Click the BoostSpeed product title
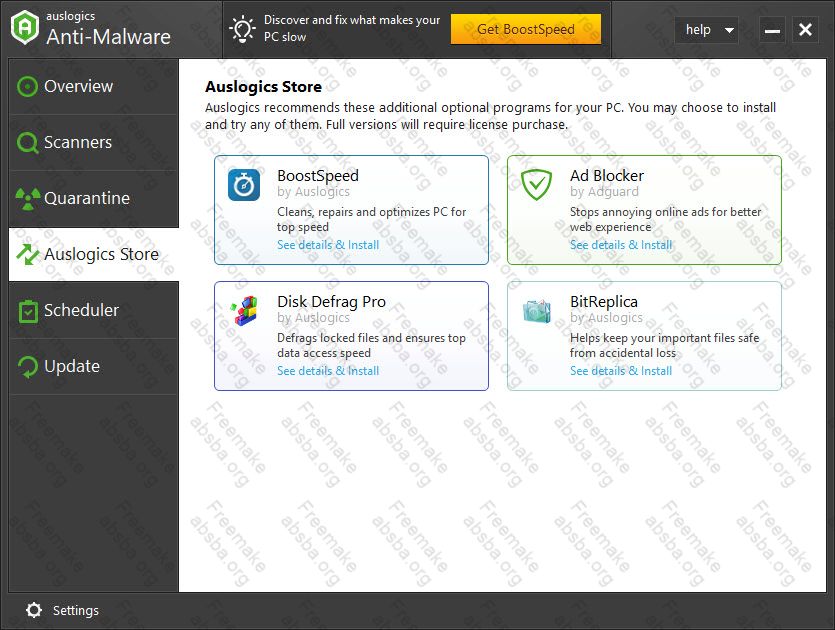Screen dimensions: 835x630 318,176
